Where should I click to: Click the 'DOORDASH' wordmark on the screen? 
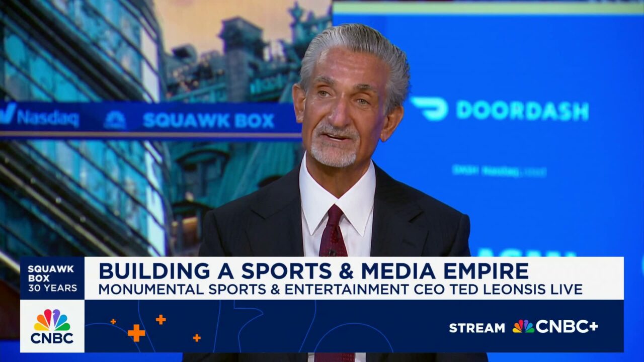click(x=522, y=111)
